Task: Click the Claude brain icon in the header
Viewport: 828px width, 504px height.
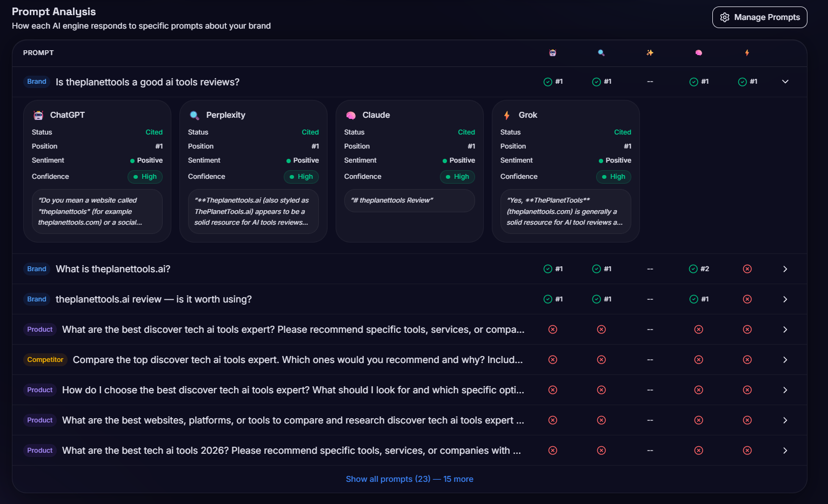Action: (698, 52)
